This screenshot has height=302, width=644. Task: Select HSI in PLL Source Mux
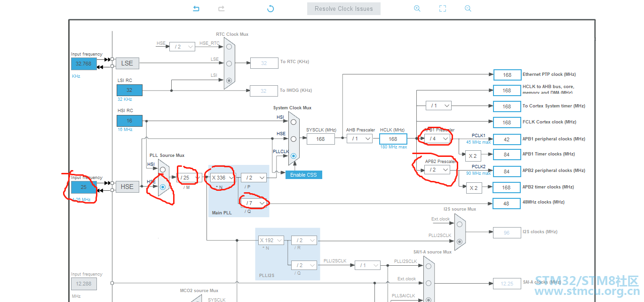coord(163,169)
